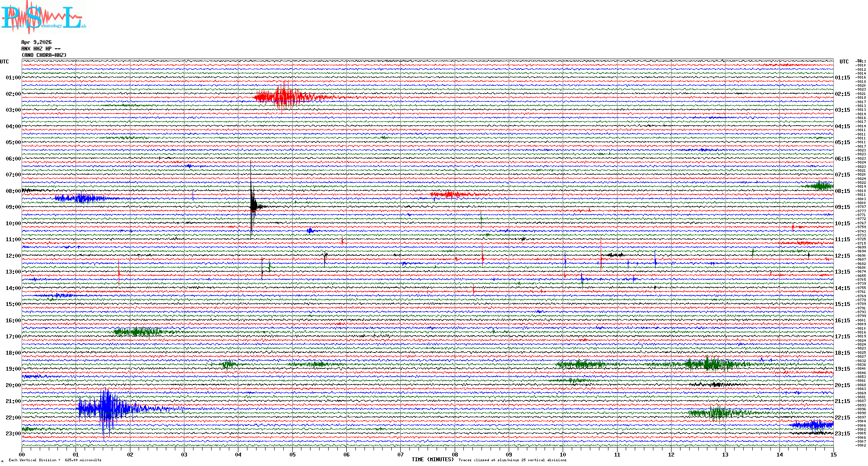Click the large blue event on the 21:00 trace
The height and width of the screenshot is (466, 868).
[x=106, y=408]
